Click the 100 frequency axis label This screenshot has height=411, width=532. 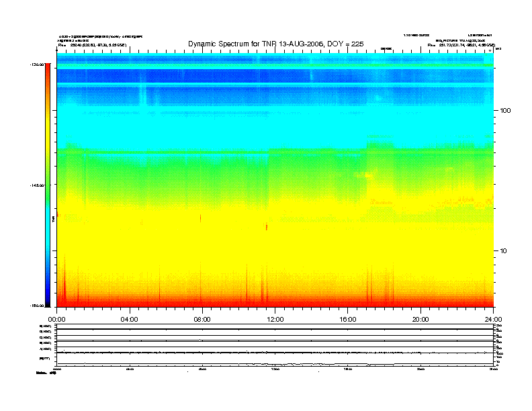tap(505, 111)
